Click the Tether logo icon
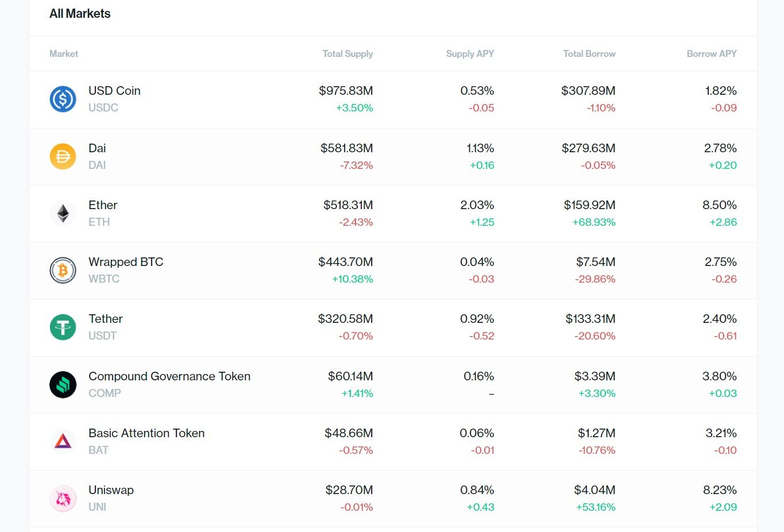 [63, 327]
